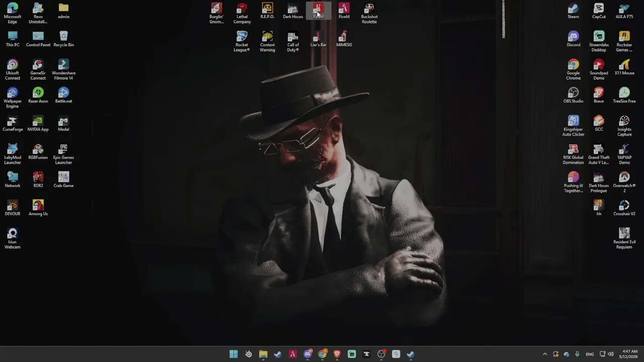Open the Revo Uninstaller shortcut

(x=38, y=14)
